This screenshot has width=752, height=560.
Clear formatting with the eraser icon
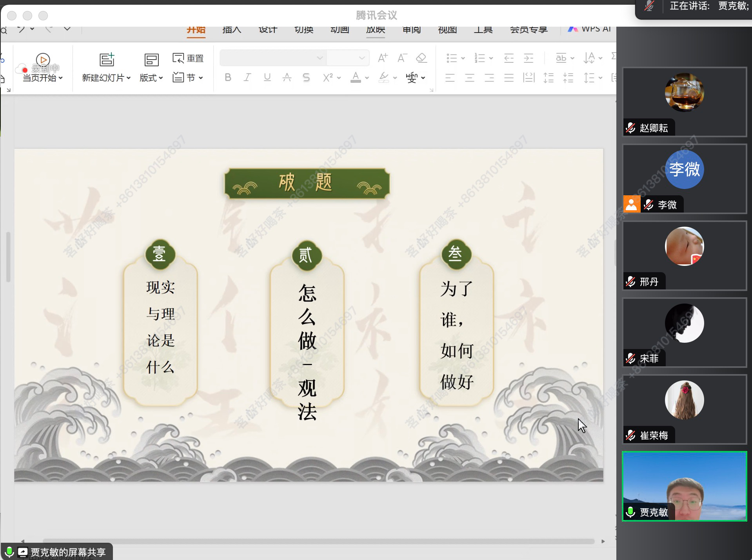[x=421, y=58]
